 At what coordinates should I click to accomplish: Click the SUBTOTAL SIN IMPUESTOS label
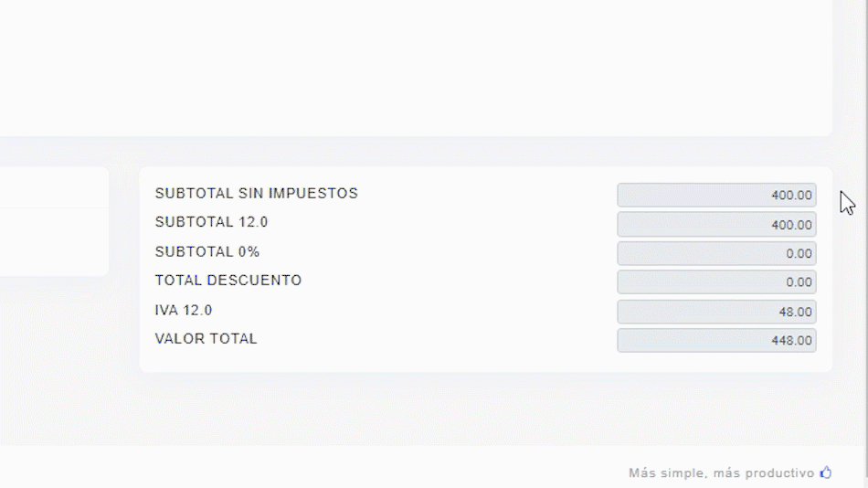point(256,194)
